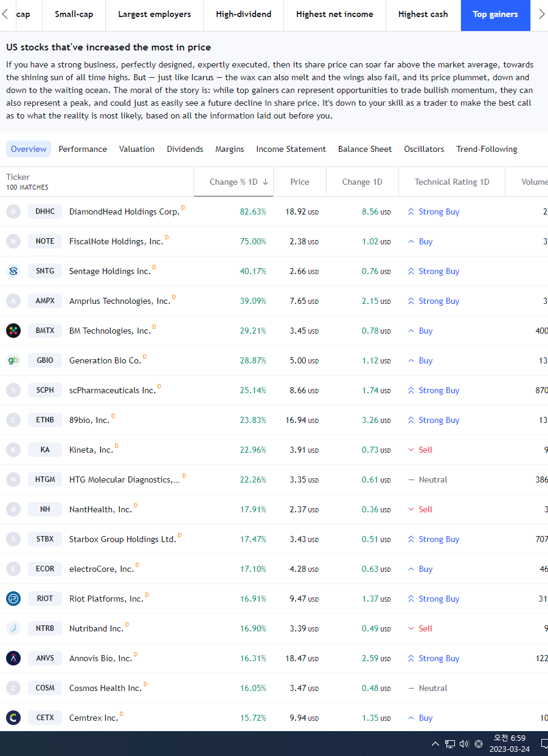The height and width of the screenshot is (756, 548).
Task: Click Neutral rating for Cosmos Health
Action: point(427,688)
